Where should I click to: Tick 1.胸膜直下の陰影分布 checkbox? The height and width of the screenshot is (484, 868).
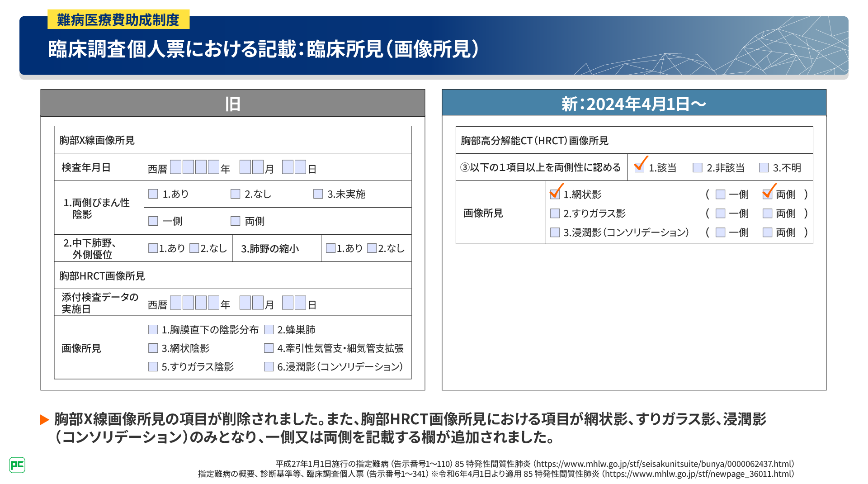click(153, 330)
